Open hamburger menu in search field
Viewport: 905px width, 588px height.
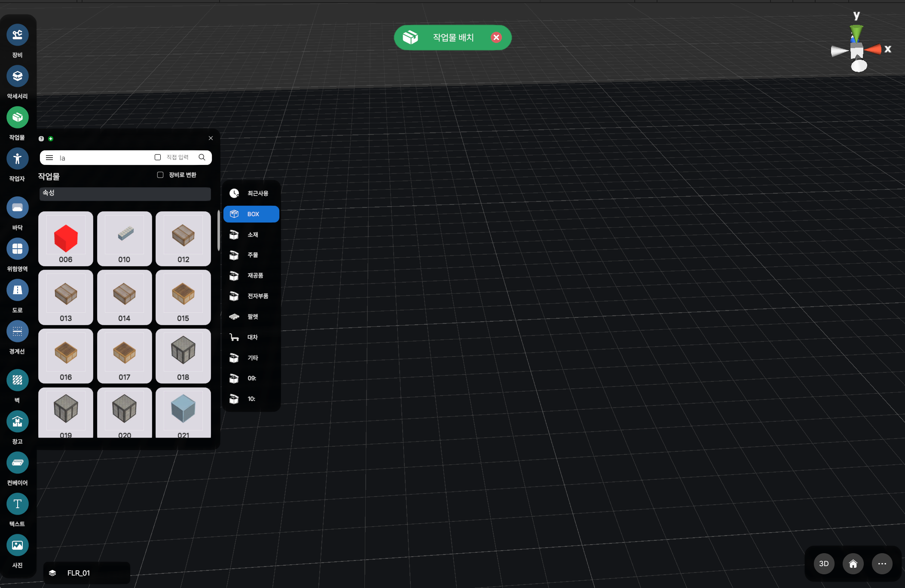pos(49,158)
